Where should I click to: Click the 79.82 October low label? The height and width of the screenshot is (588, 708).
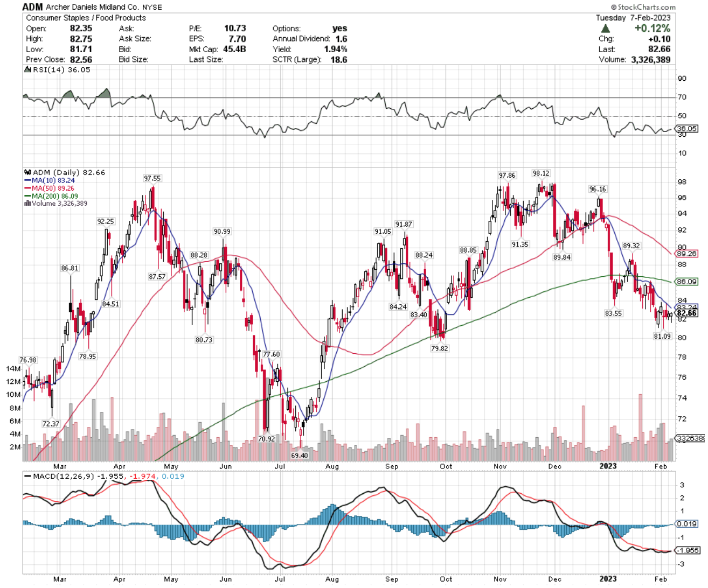coord(440,348)
